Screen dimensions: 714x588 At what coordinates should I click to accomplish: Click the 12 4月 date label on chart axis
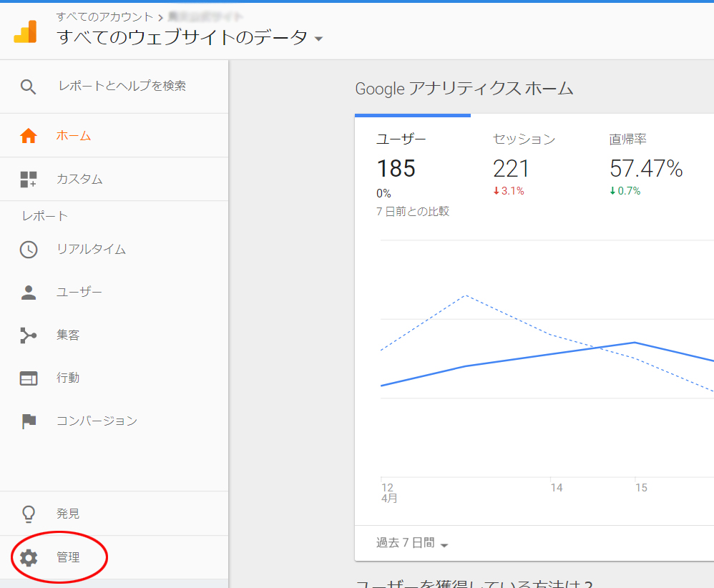point(389,494)
